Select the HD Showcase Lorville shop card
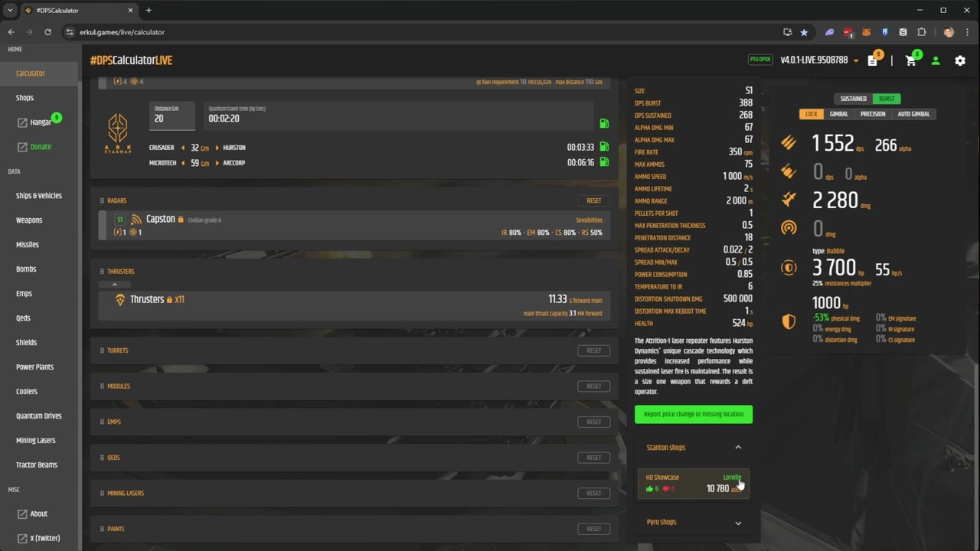Image resolution: width=980 pixels, height=551 pixels. 694,484
